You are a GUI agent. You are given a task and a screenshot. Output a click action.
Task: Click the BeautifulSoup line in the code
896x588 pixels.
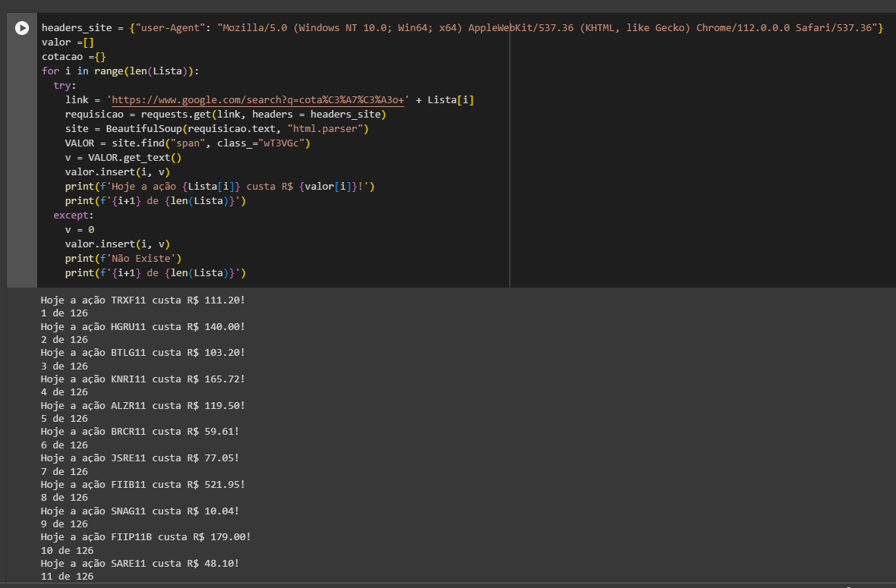click(x=152, y=128)
